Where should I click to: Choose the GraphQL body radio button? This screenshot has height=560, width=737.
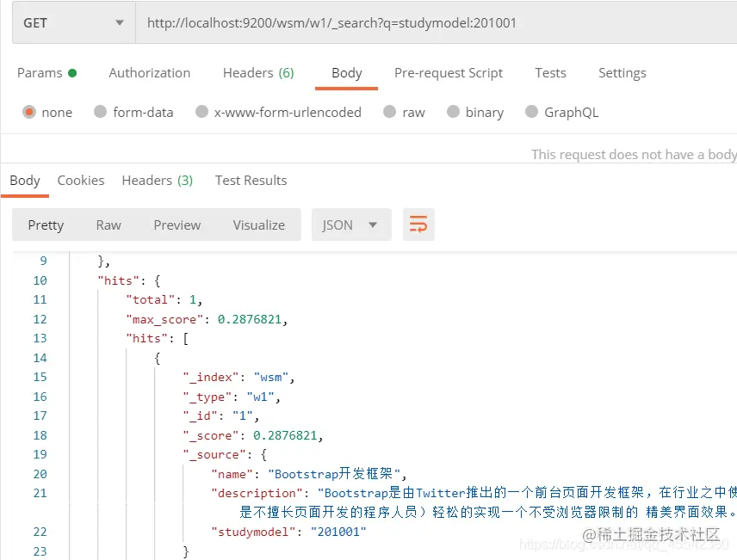click(531, 112)
